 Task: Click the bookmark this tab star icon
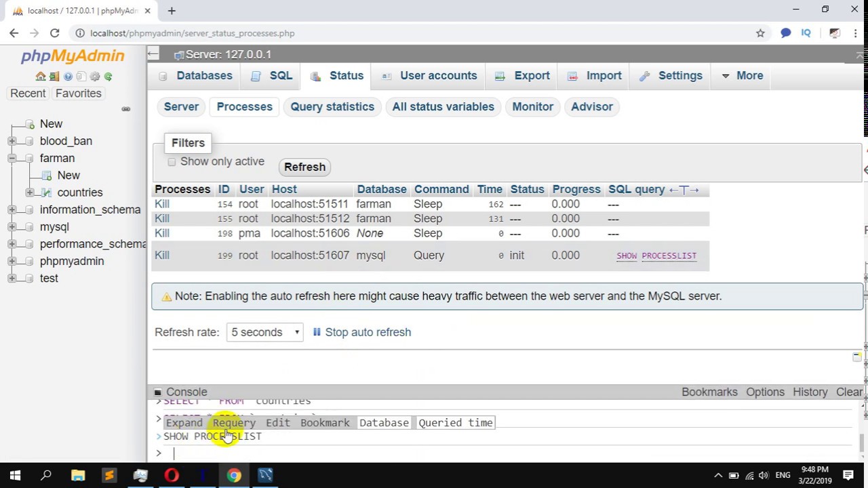tap(760, 33)
